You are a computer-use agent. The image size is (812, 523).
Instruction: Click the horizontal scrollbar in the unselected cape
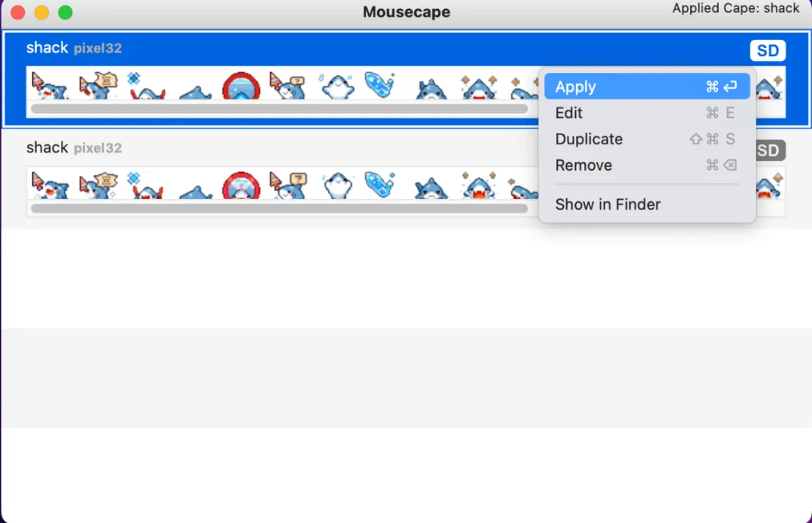[x=279, y=209]
